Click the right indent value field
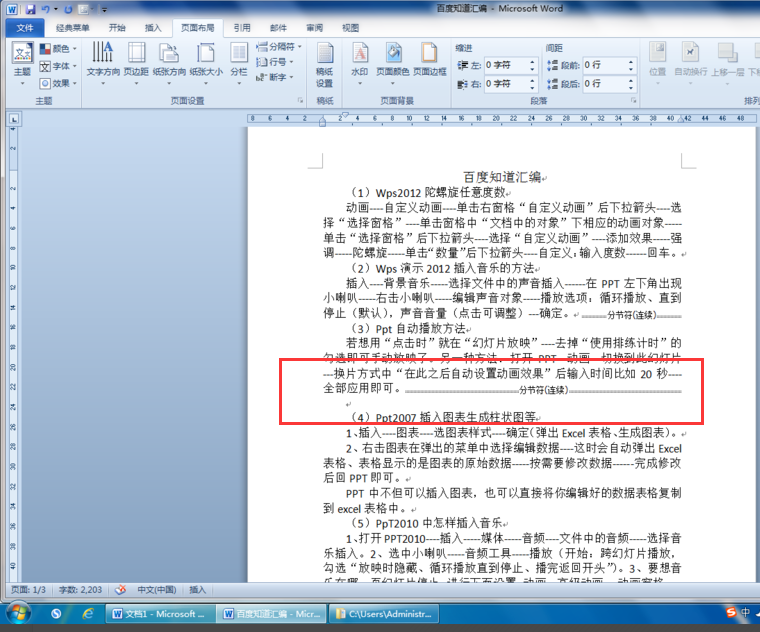This screenshot has height=632, width=760. 505,84
